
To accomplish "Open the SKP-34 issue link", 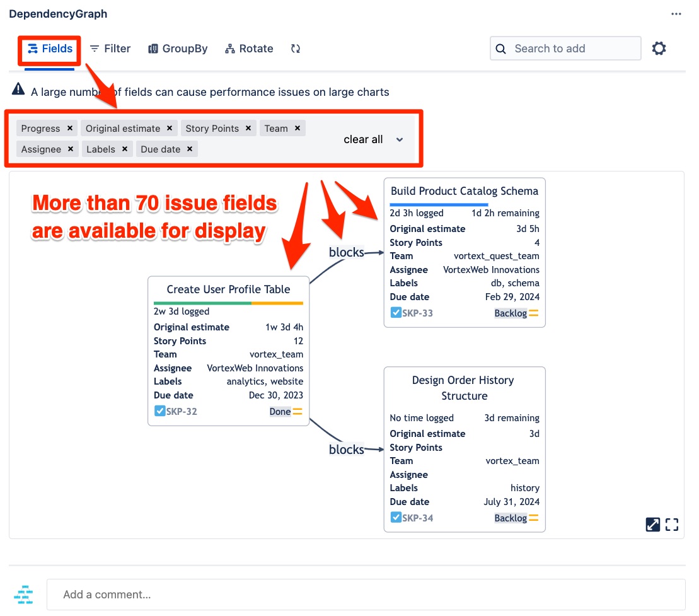I will (x=417, y=518).
